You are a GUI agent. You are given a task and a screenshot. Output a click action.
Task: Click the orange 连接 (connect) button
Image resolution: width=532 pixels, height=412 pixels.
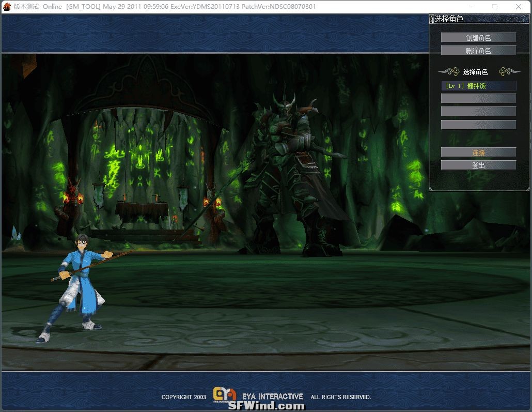[478, 152]
